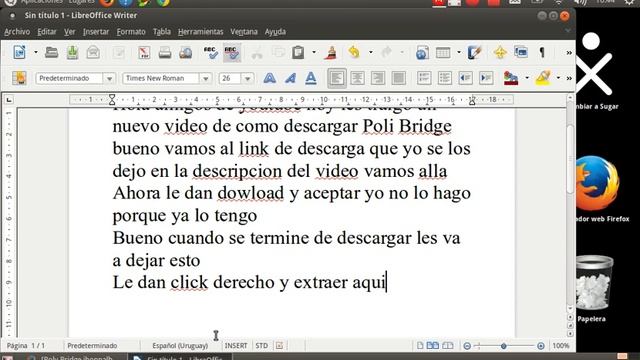This screenshot has width=640, height=360.
Task: Export directly as PDF
Action: point(144,52)
